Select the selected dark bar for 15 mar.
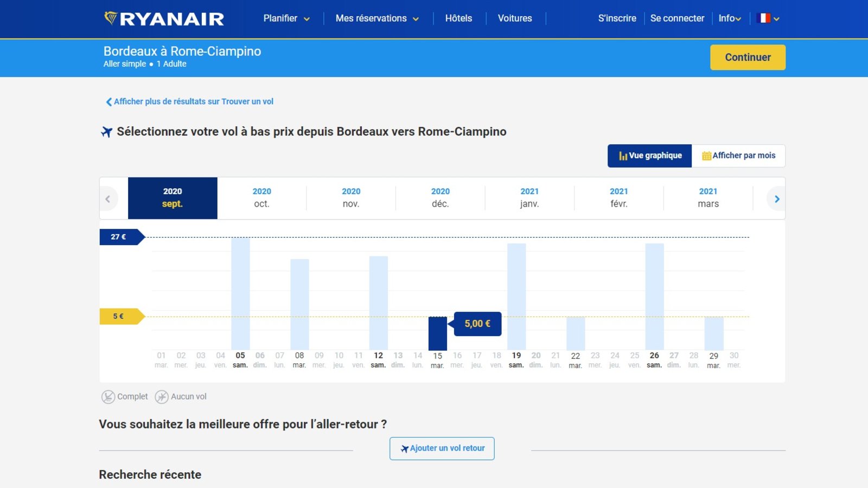This screenshot has width=868, height=488. pos(437,333)
